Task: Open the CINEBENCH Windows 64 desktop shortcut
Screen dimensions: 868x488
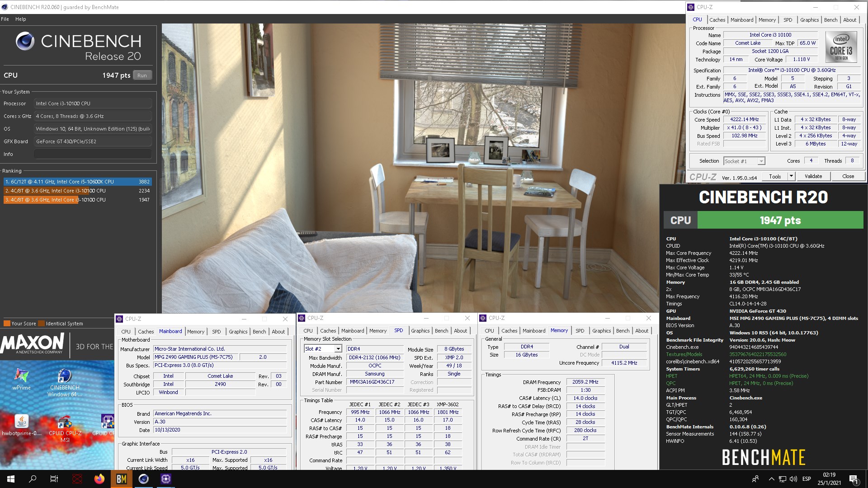Action: point(65,383)
